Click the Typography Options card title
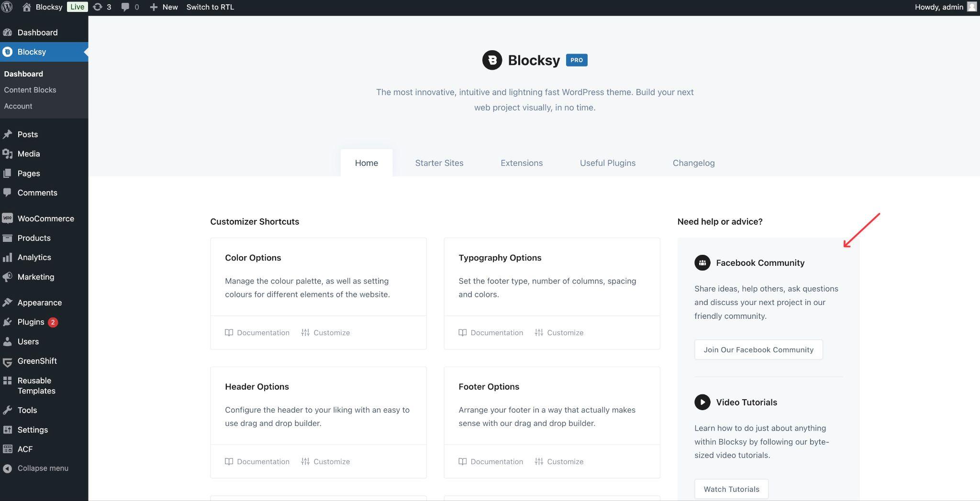980x501 pixels. (500, 258)
